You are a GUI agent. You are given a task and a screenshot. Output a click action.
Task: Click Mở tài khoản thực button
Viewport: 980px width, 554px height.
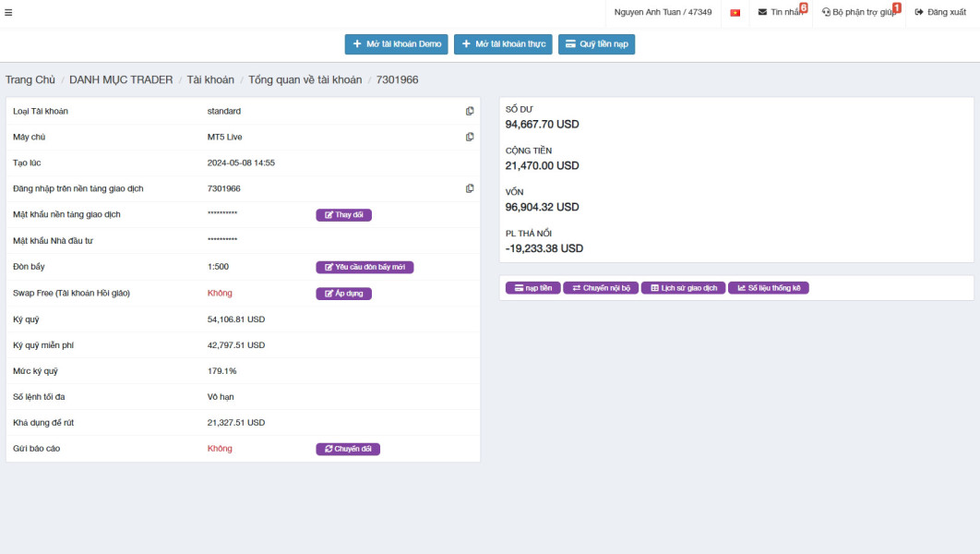[x=503, y=43]
